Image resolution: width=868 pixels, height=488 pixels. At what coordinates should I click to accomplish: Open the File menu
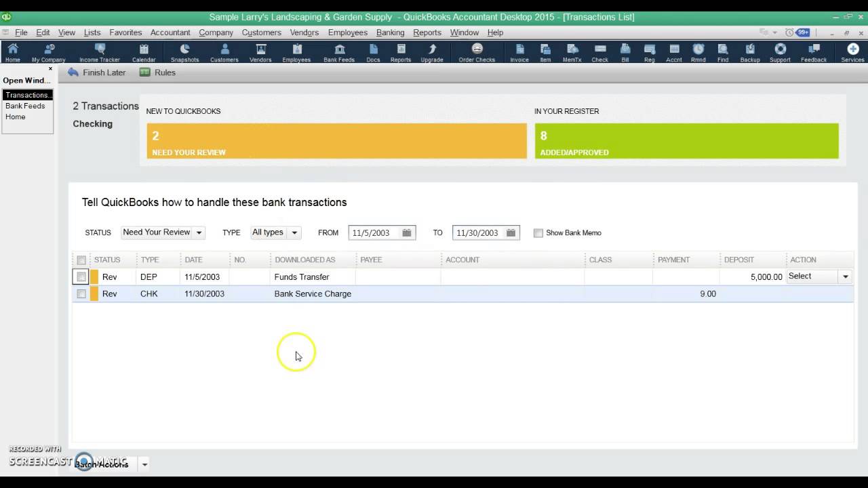coord(21,33)
